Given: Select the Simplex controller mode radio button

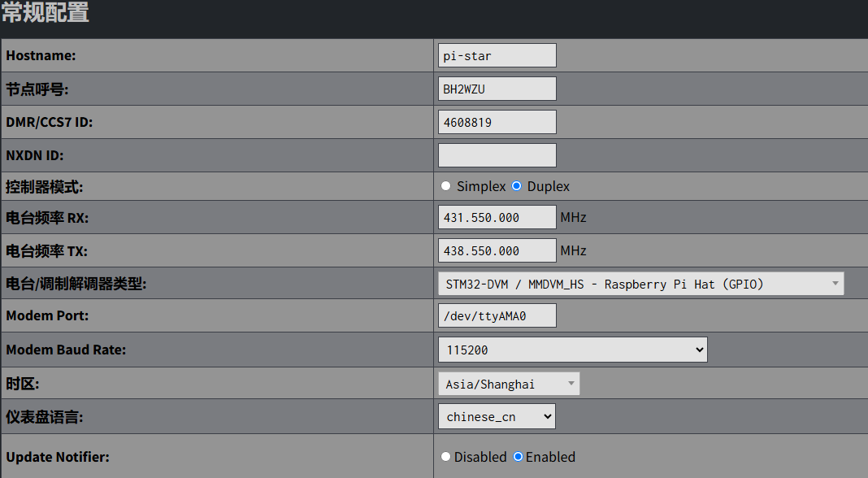Looking at the screenshot, I should [445, 186].
